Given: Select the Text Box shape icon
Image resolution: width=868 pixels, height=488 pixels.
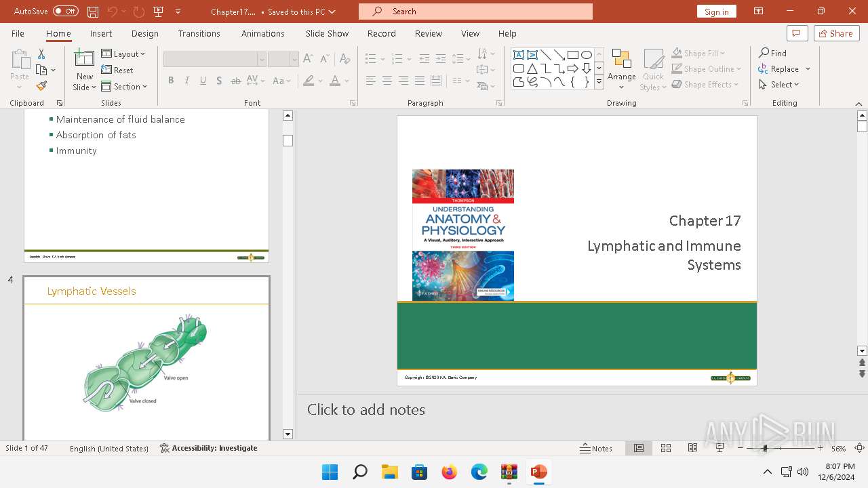Looking at the screenshot, I should point(519,55).
